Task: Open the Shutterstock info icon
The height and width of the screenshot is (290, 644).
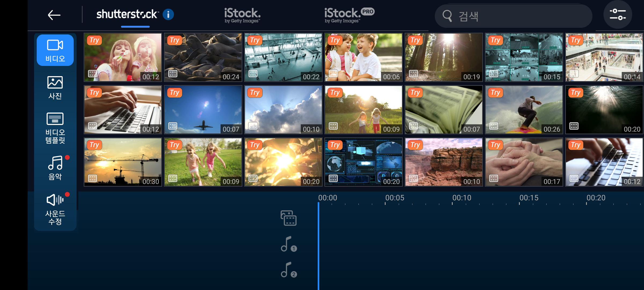Action: (168, 15)
